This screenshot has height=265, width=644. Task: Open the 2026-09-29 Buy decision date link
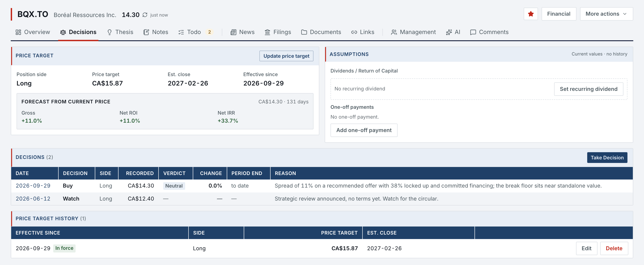click(33, 186)
